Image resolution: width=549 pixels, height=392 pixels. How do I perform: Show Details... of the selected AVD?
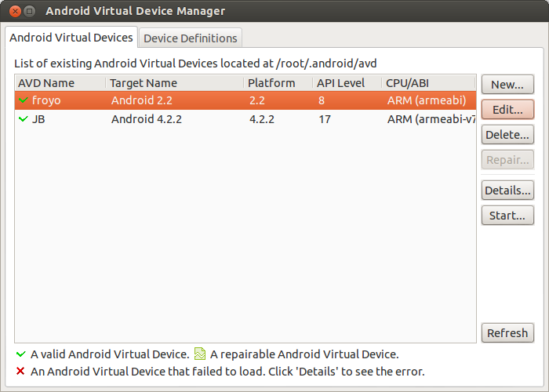click(x=507, y=191)
